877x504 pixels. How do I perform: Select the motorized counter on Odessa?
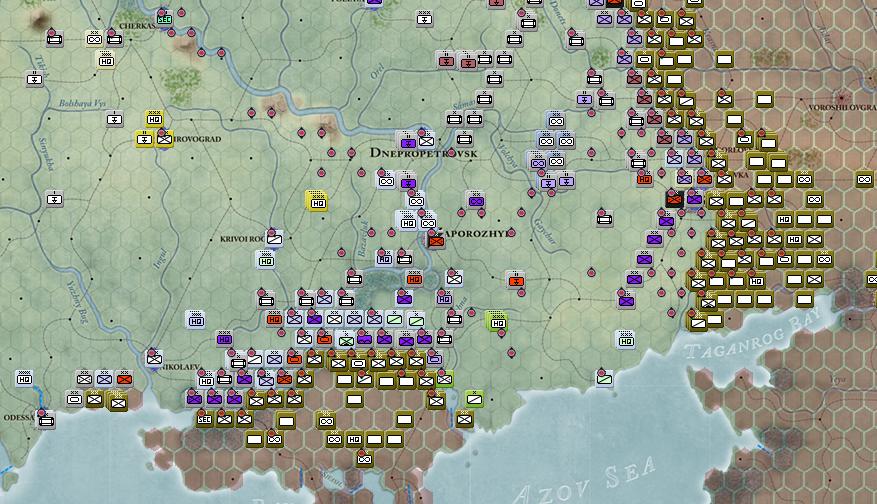click(x=46, y=419)
